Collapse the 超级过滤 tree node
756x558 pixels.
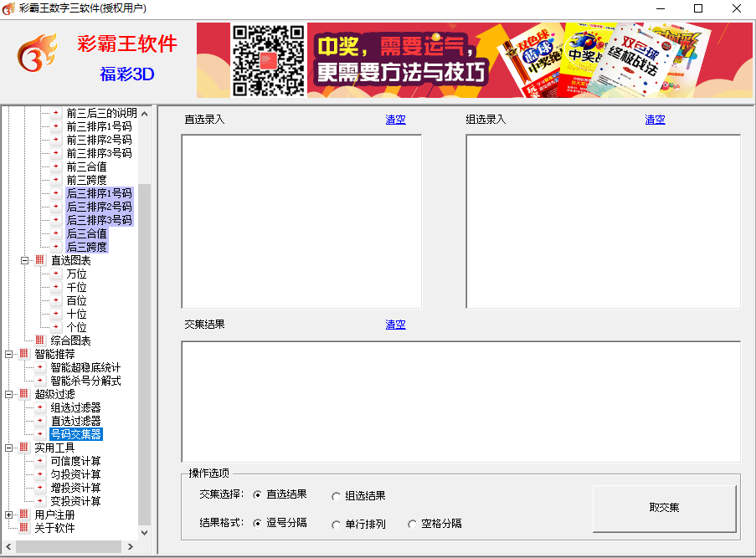tap(8, 394)
